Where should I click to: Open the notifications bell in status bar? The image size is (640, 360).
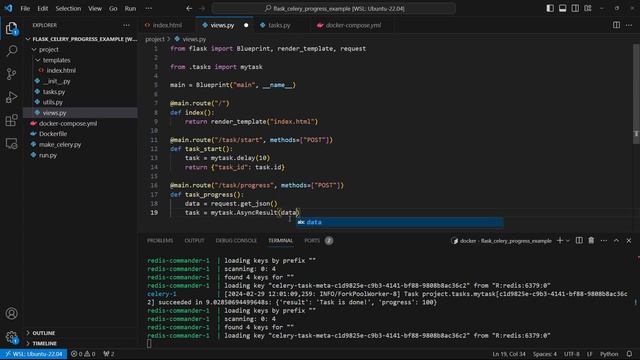pos(629,354)
